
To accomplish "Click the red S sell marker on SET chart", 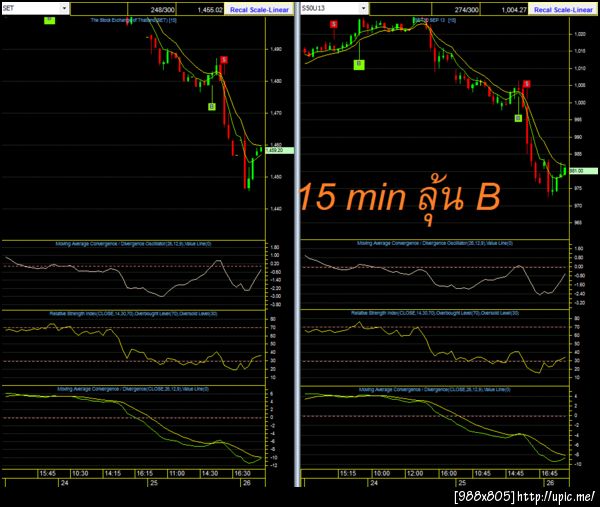I will click(x=224, y=60).
